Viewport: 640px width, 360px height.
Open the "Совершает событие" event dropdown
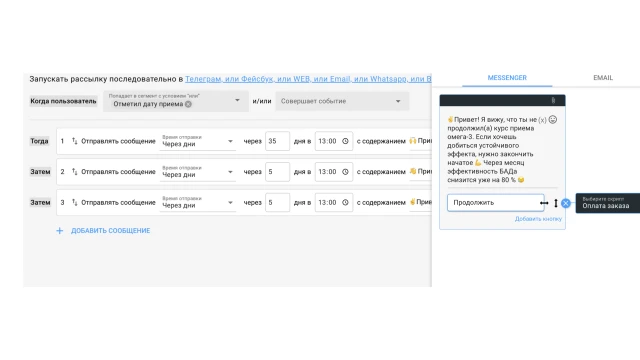point(342,101)
